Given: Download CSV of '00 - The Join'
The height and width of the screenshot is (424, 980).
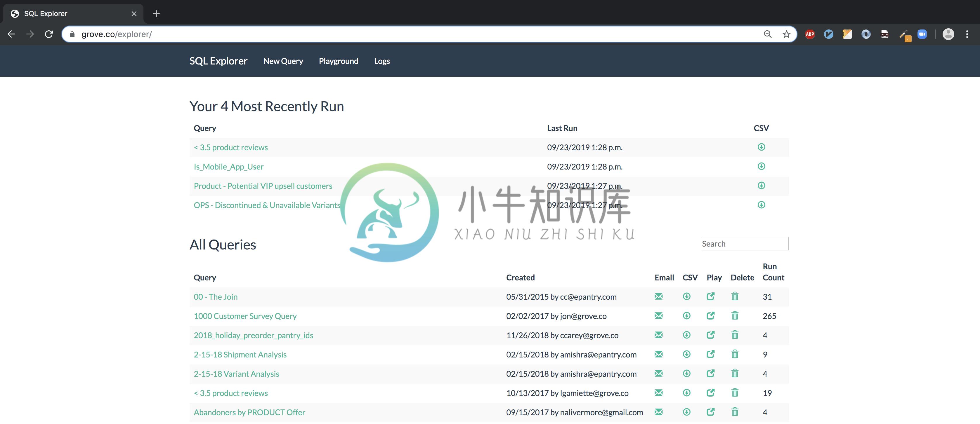Looking at the screenshot, I should (687, 296).
